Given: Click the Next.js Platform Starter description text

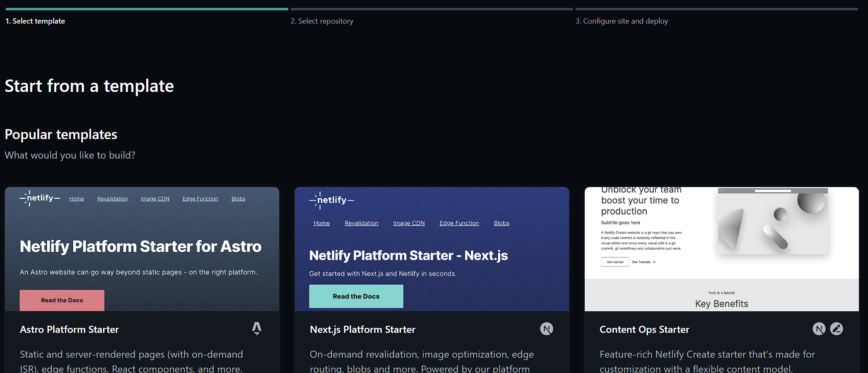Looking at the screenshot, I should tap(422, 361).
